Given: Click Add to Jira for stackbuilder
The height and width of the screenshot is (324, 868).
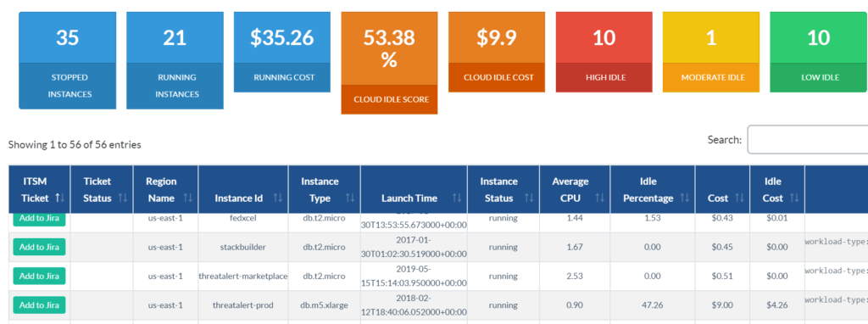Looking at the screenshot, I should [x=39, y=247].
